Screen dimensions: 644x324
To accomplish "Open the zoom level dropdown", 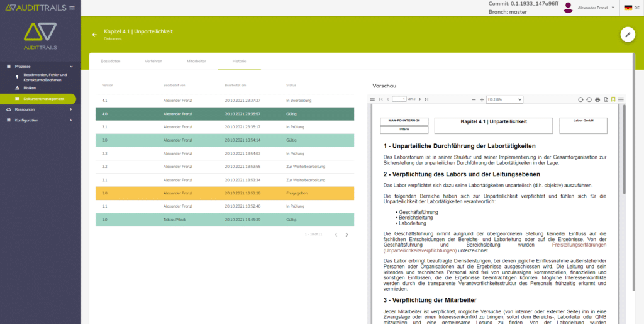I will pos(505,99).
